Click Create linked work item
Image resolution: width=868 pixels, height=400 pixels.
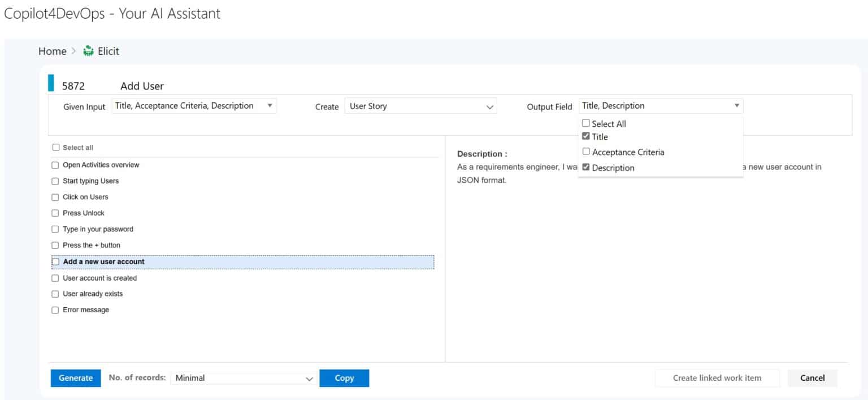click(x=717, y=377)
